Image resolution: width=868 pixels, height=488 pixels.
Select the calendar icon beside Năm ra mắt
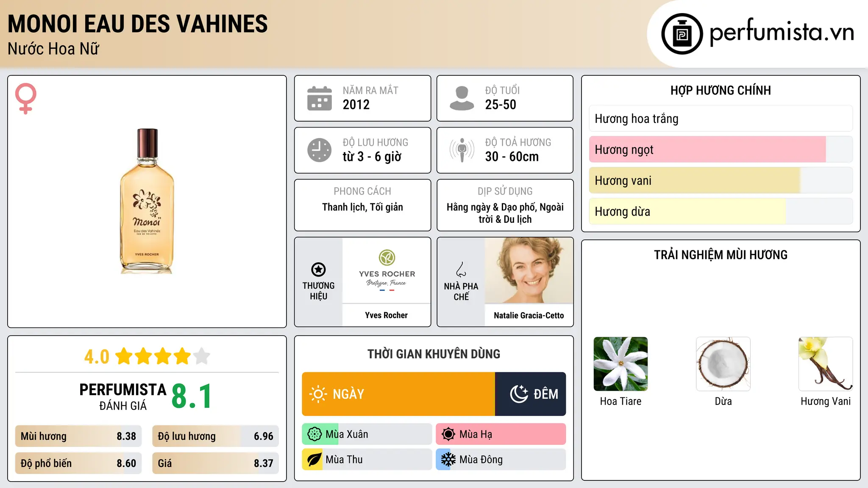pos(320,98)
